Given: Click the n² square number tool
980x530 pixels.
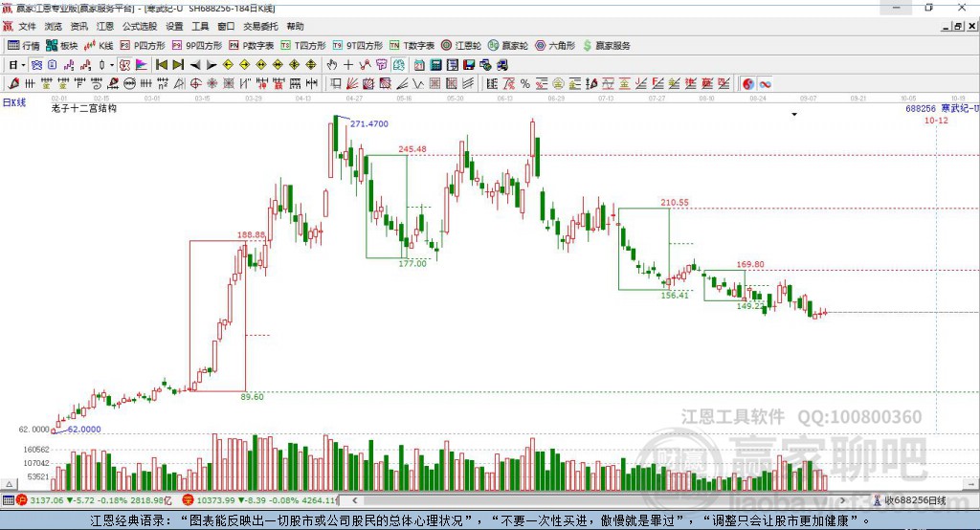Looking at the screenshot, I should [x=163, y=83].
